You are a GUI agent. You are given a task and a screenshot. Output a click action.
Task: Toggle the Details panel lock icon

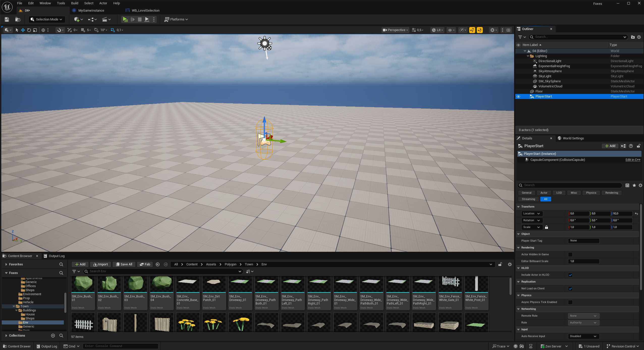pyautogui.click(x=638, y=146)
